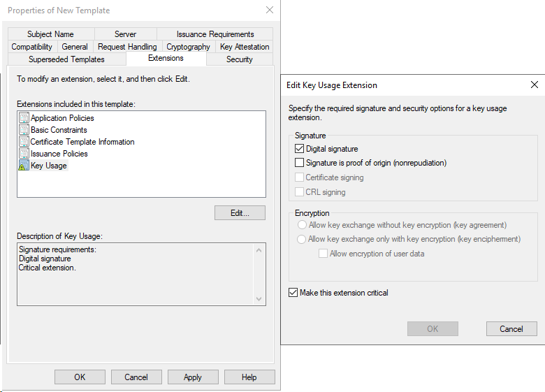Click OK in Properties of New Template
This screenshot has width=545, height=392.
point(80,377)
